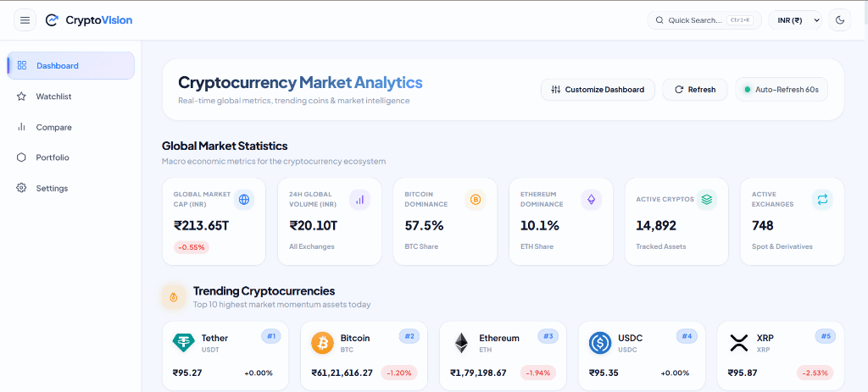The height and width of the screenshot is (392, 868).
Task: Toggle Auto-Refresh 60s
Action: [782, 90]
